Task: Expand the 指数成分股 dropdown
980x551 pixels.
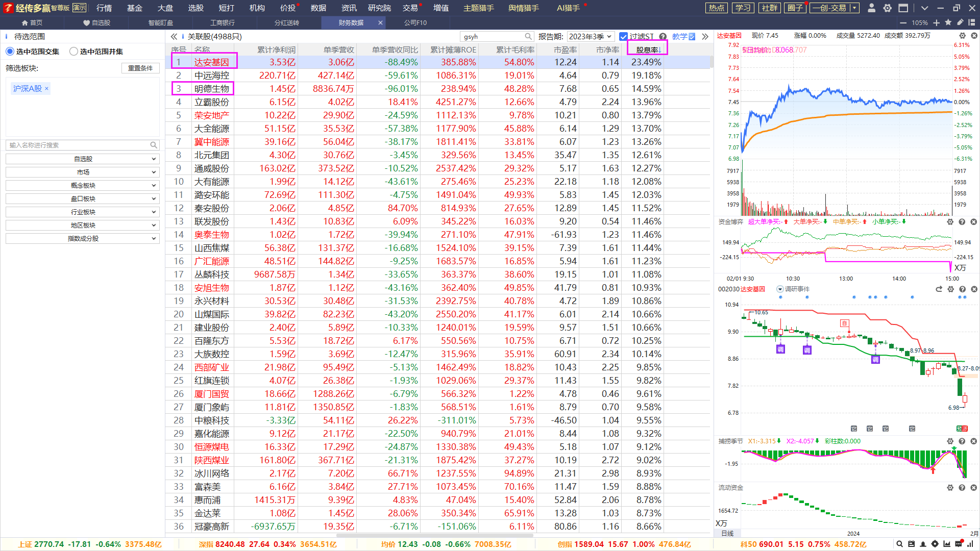Action: click(x=83, y=238)
